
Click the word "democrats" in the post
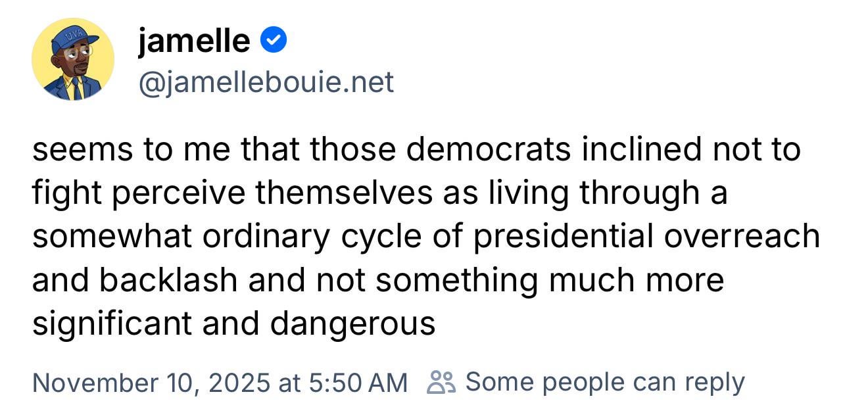(x=489, y=150)
